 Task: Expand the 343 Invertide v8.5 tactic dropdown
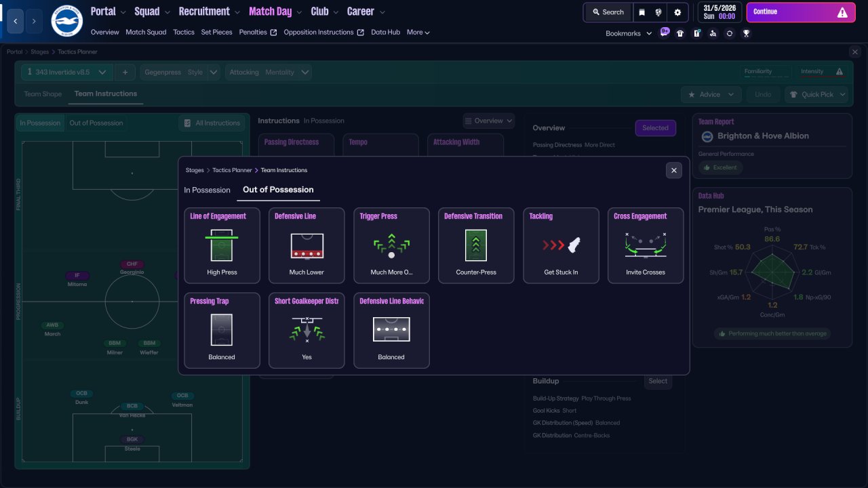point(66,72)
